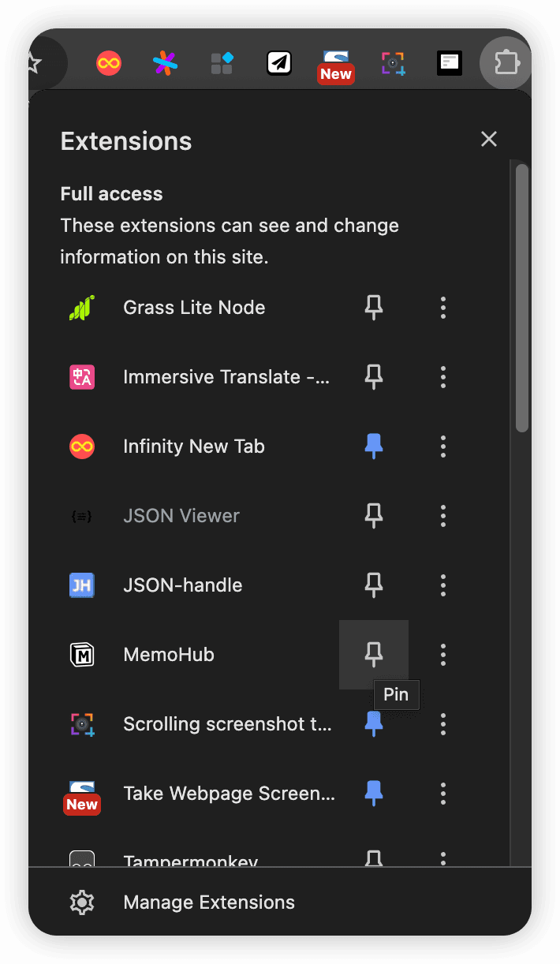Image resolution: width=560 pixels, height=964 pixels.
Task: Unpin Infinity New Tab from toolbar
Action: (x=374, y=447)
